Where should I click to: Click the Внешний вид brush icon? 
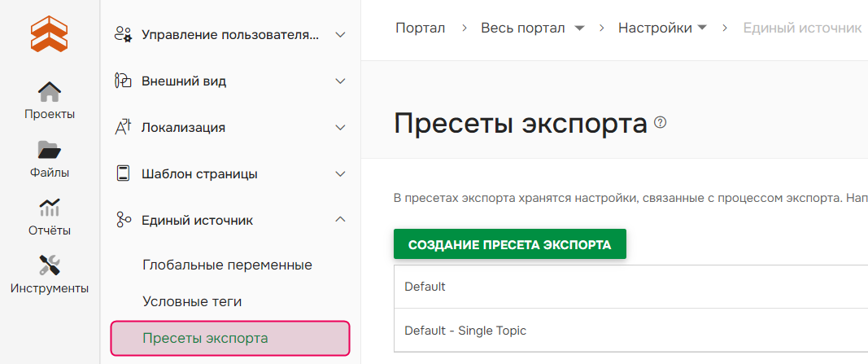click(x=123, y=81)
